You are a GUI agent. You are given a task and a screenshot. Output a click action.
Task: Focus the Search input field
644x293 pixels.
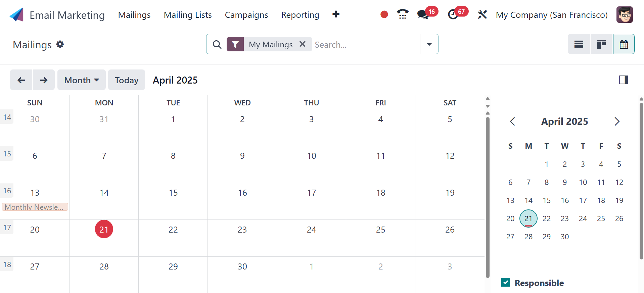click(366, 44)
